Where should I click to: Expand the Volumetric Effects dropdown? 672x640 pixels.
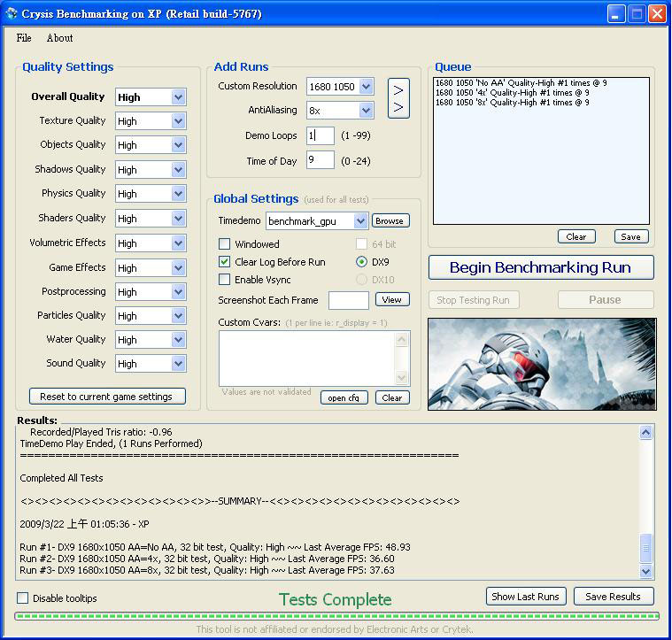point(178,243)
